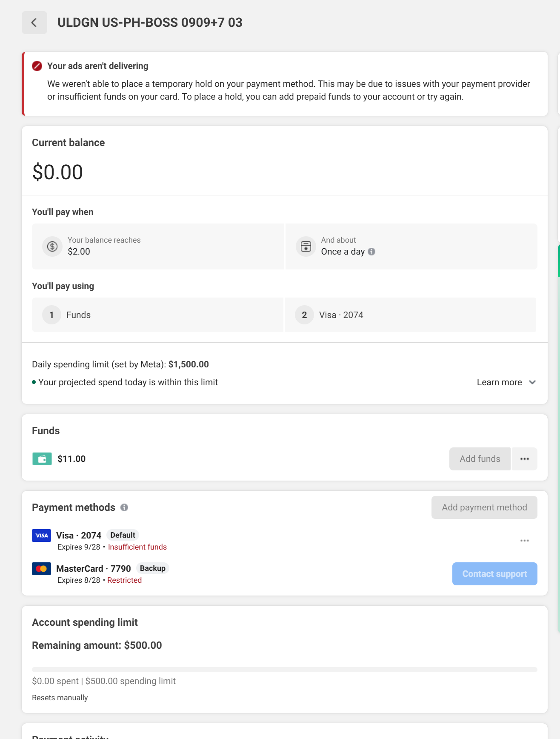
Task: Click the calendar billing frequency icon
Action: (306, 246)
